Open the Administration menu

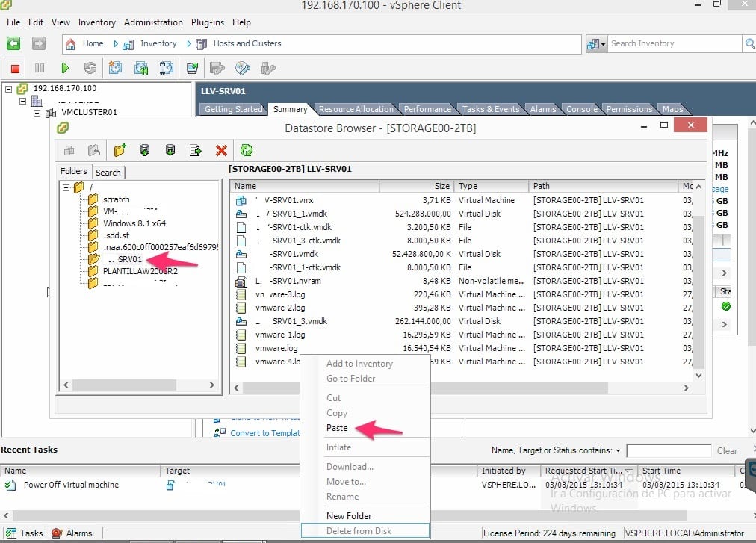pyautogui.click(x=153, y=22)
